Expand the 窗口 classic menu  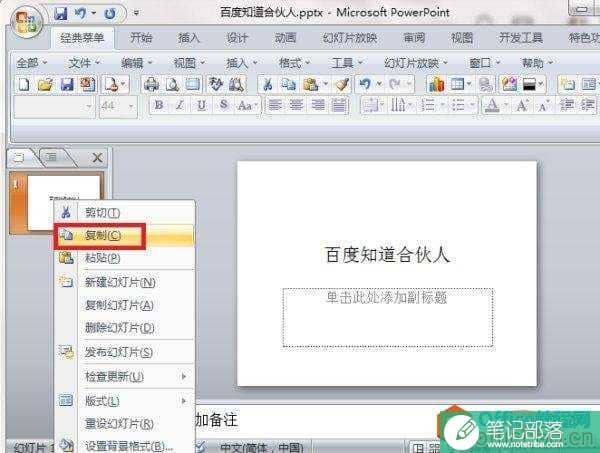point(484,62)
